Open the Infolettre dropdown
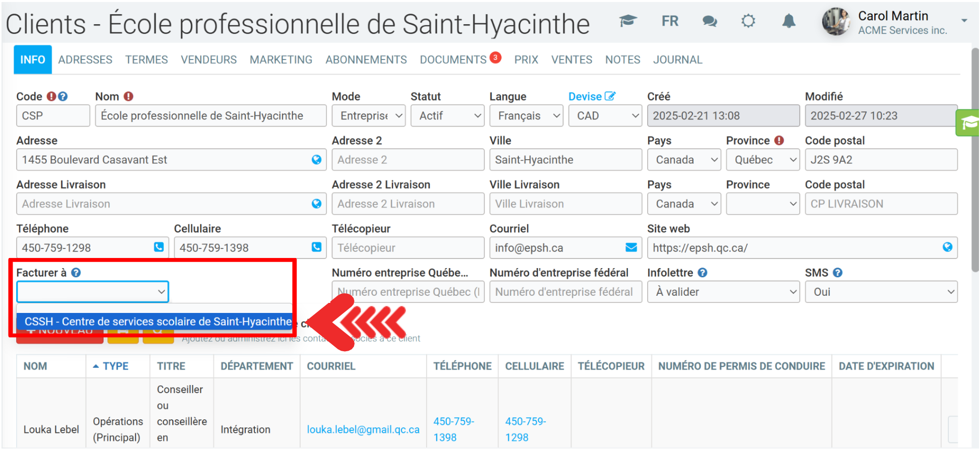The image size is (980, 449). pyautogui.click(x=723, y=292)
